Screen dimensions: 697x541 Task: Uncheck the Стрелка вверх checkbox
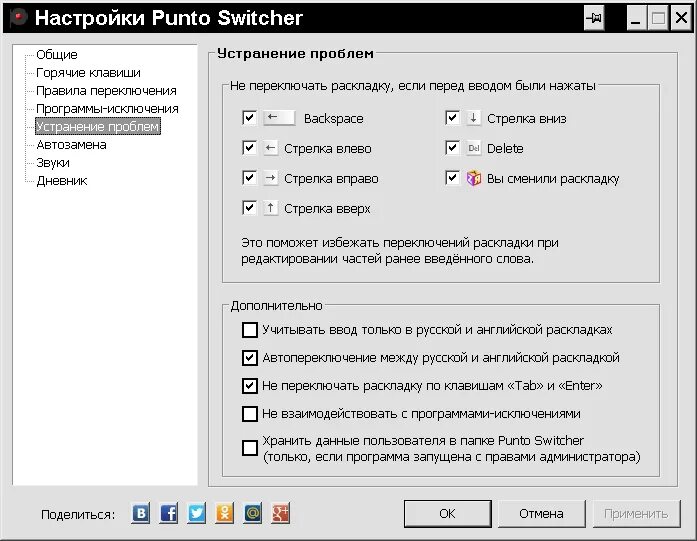(249, 208)
